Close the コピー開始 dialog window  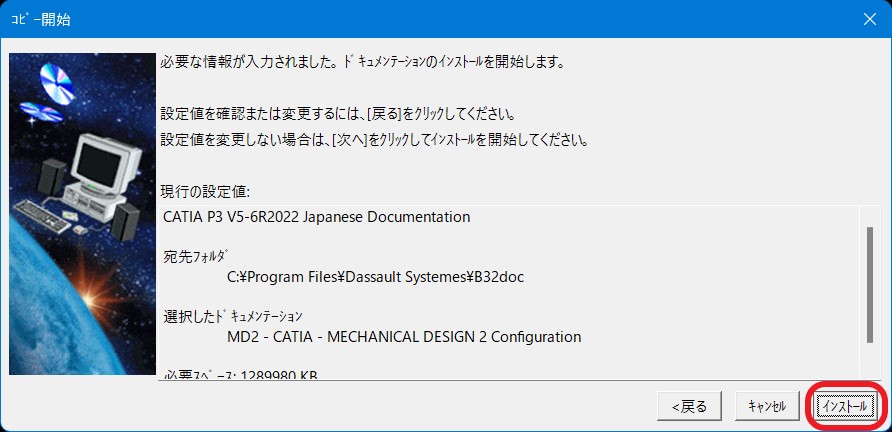tap(868, 19)
